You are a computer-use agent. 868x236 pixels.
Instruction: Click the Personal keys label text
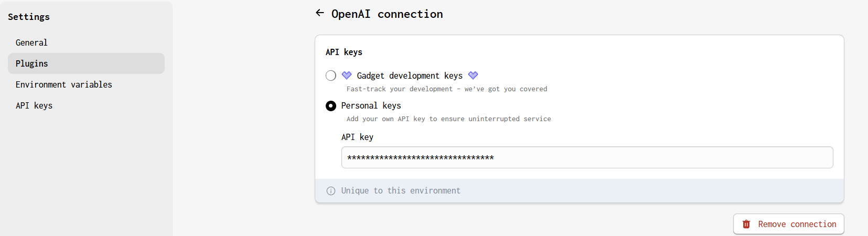(x=371, y=105)
